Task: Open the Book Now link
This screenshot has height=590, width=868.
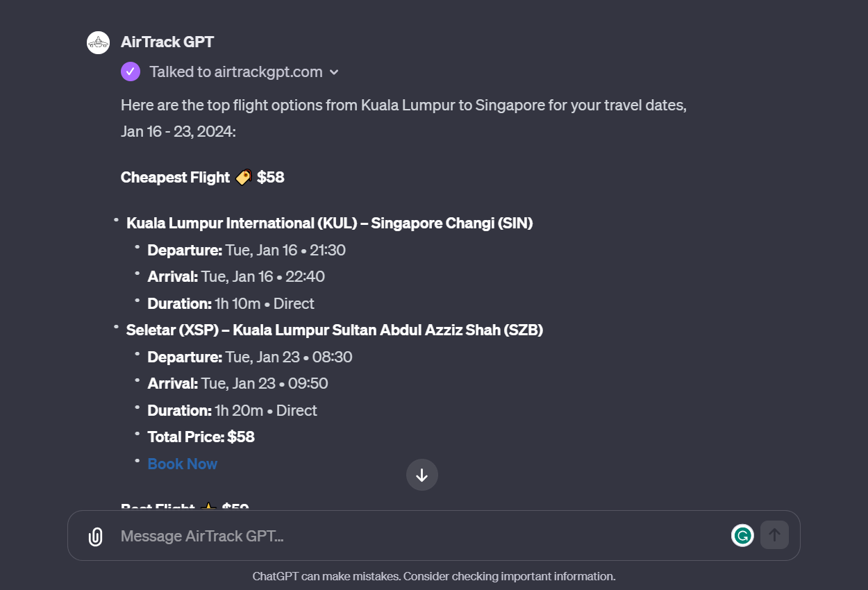Action: pyautogui.click(x=183, y=464)
